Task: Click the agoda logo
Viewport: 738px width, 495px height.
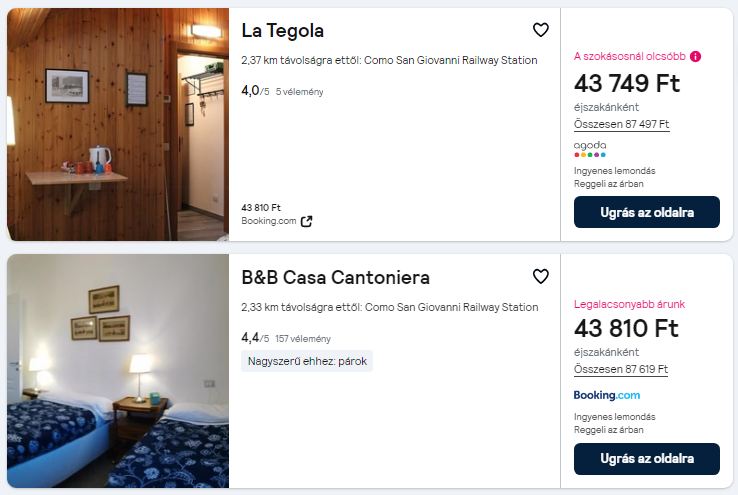Action: tap(590, 149)
